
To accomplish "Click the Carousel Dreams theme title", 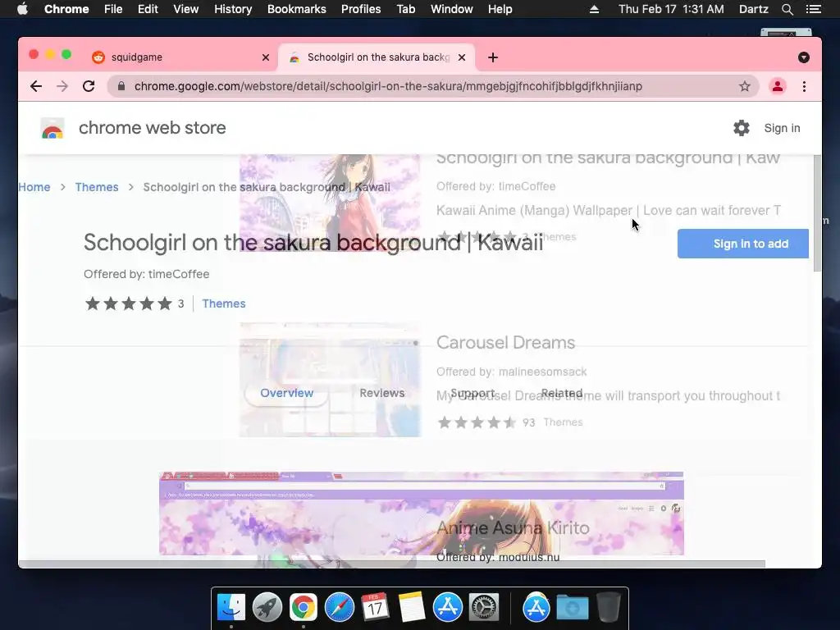I will pos(505,343).
